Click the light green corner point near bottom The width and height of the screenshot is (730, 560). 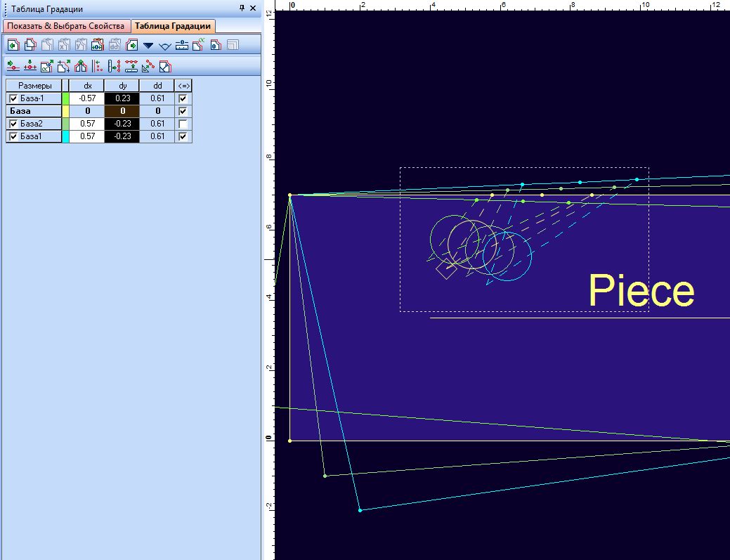coord(325,476)
